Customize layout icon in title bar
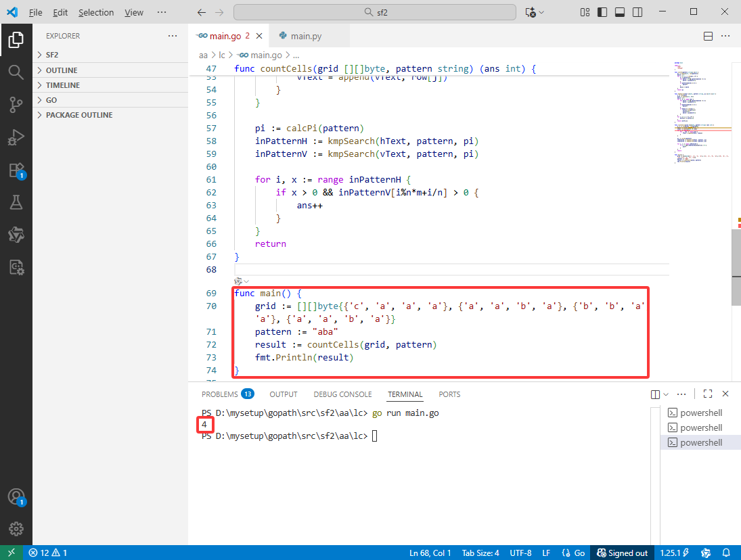 point(585,12)
